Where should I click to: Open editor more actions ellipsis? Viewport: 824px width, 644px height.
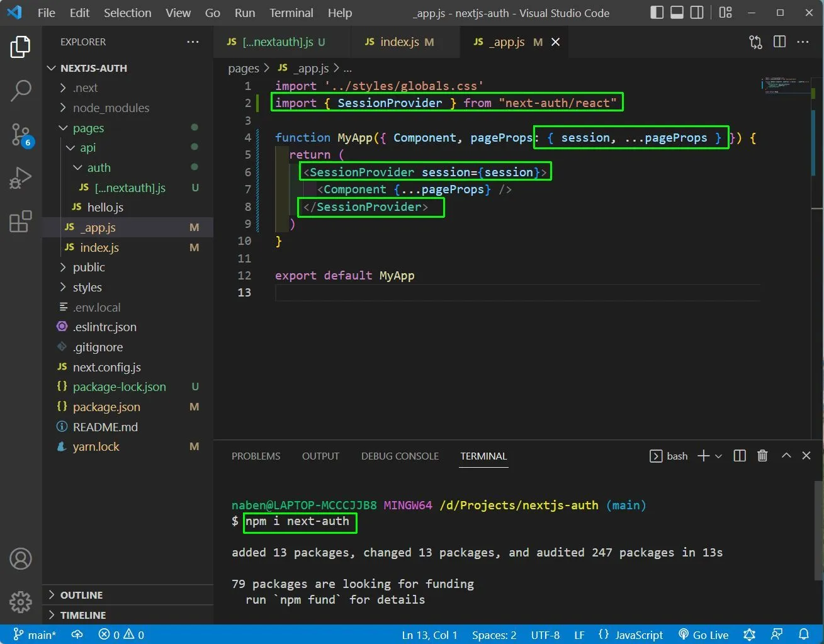(803, 42)
